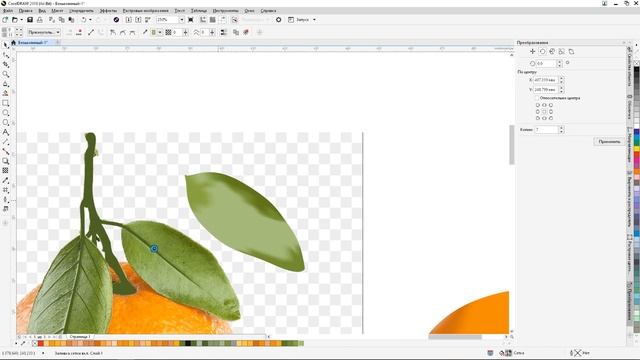Enable the relative center checkbox
Image resolution: width=640 pixels, height=360 pixels.
(x=537, y=98)
